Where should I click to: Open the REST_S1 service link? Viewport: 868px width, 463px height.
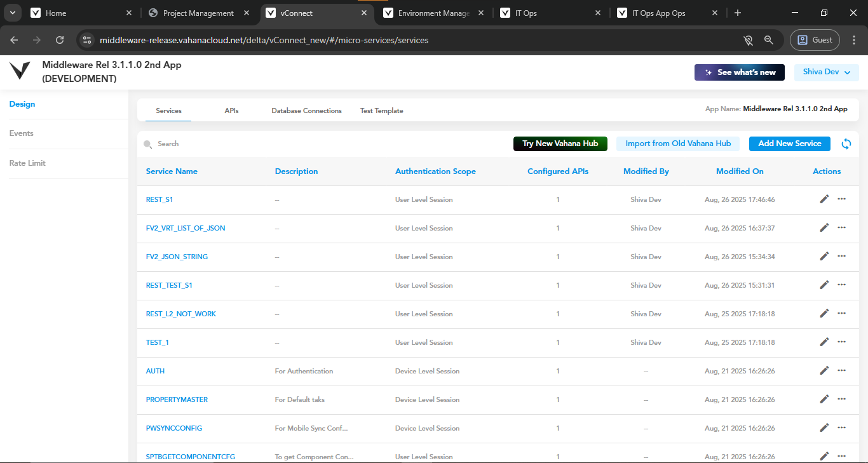pos(159,199)
